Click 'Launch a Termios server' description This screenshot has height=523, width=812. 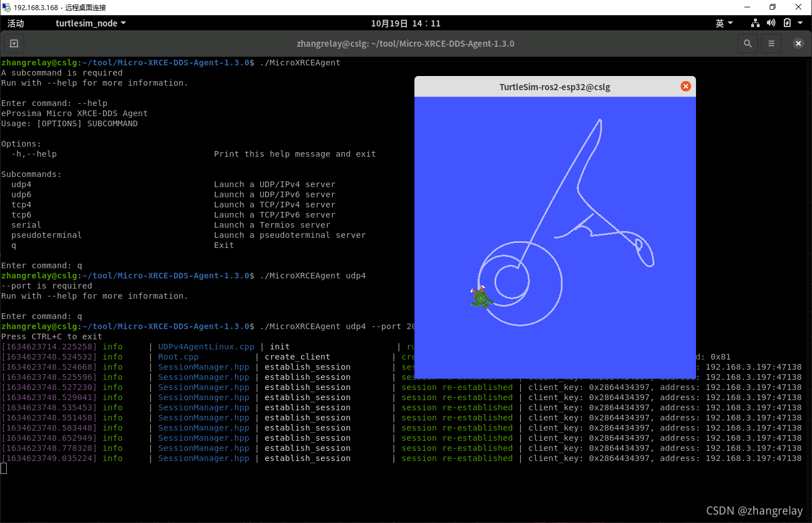272,225
